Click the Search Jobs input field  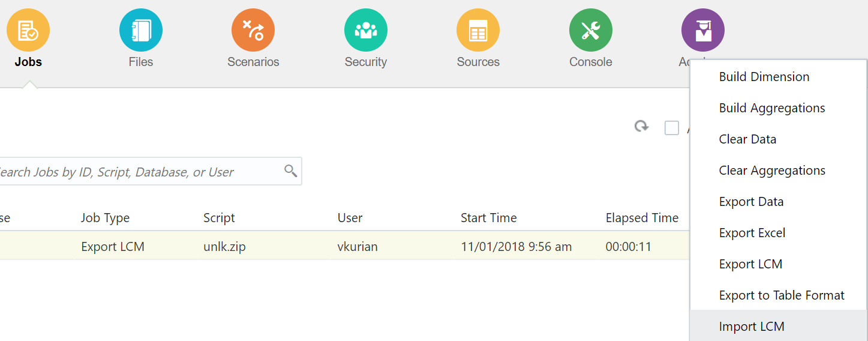click(138, 172)
